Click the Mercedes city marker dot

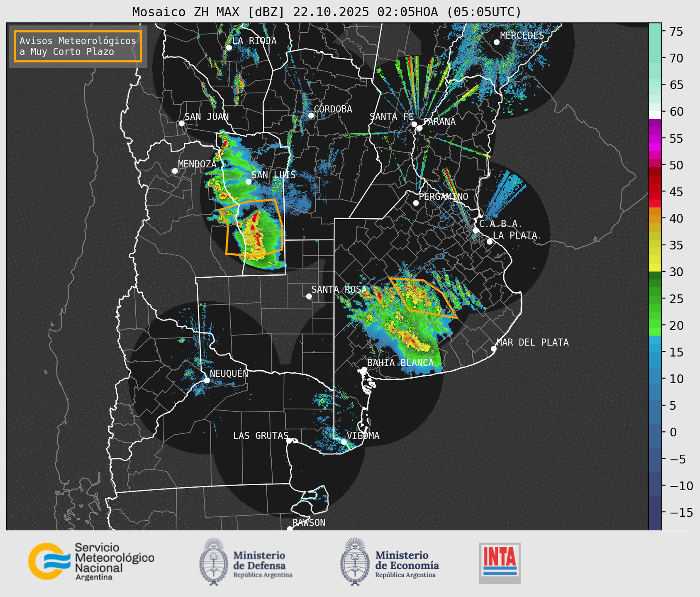tap(497, 42)
